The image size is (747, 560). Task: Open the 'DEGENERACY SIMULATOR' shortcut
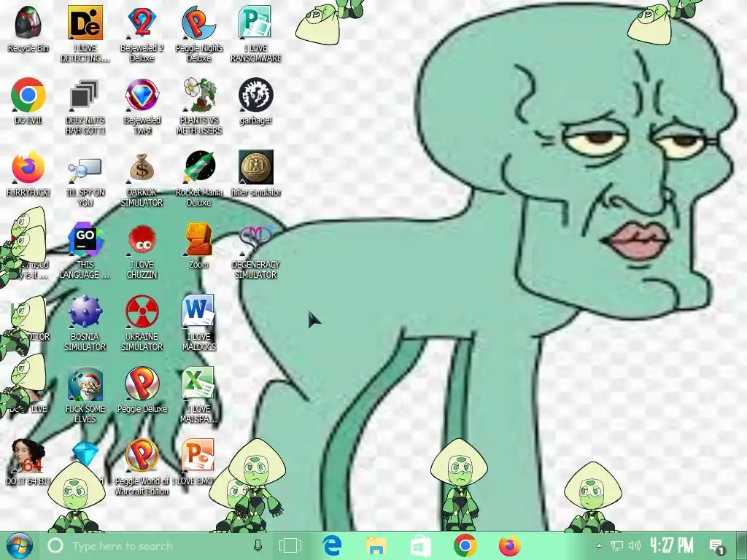coord(256,238)
